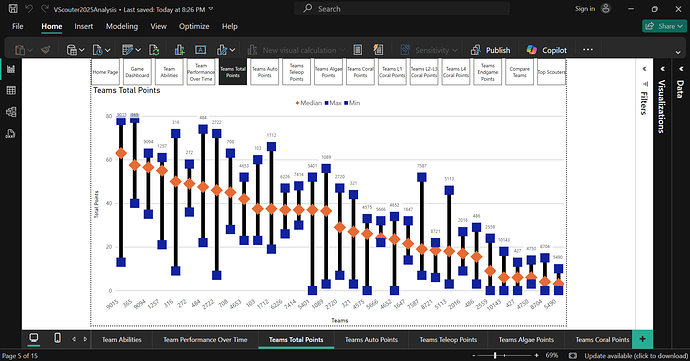Open the Share dropdown
The image size is (690, 361).
664,26
